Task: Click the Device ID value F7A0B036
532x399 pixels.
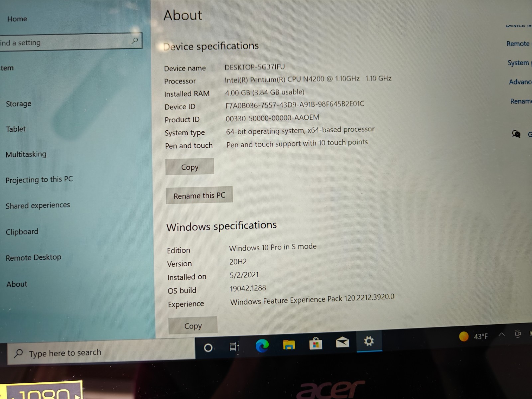Action: point(295,104)
